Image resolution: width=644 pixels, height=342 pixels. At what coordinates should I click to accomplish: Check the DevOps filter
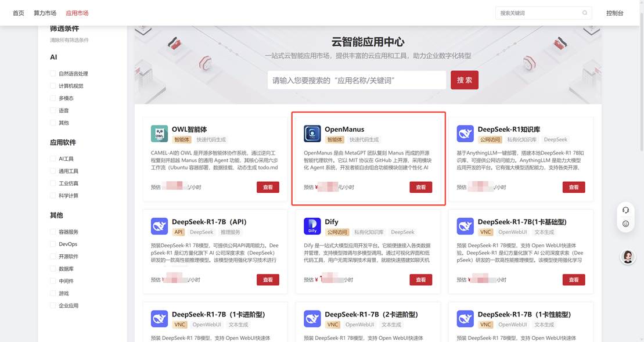(x=53, y=244)
